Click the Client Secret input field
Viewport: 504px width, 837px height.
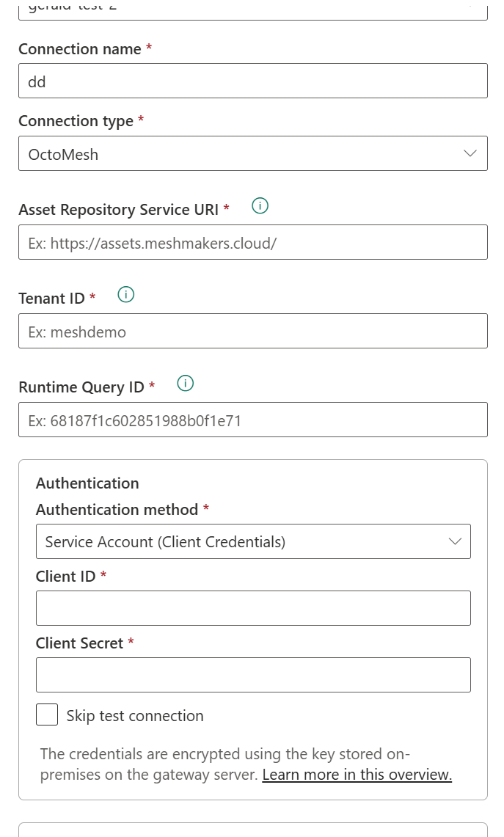[253, 674]
